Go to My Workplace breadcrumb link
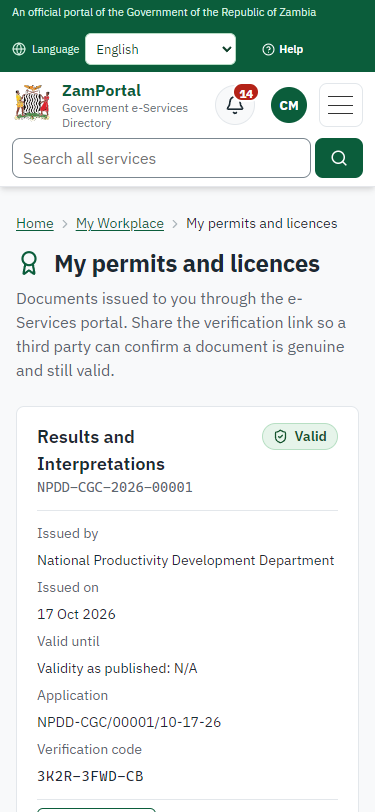Image resolution: width=375 pixels, height=812 pixels. click(120, 223)
